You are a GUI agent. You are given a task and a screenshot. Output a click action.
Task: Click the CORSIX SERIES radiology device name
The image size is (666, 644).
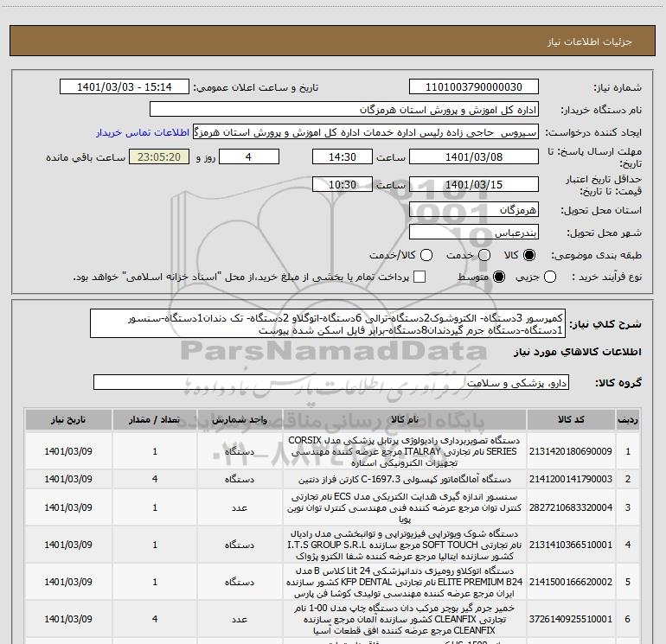pos(405,451)
